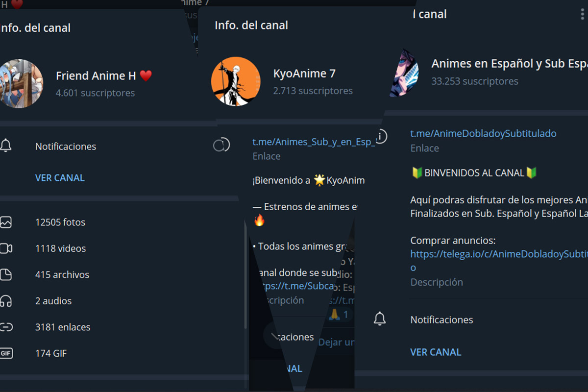Click the Friend Anime H channel name
Screen dimensions: 588x392
point(104,76)
